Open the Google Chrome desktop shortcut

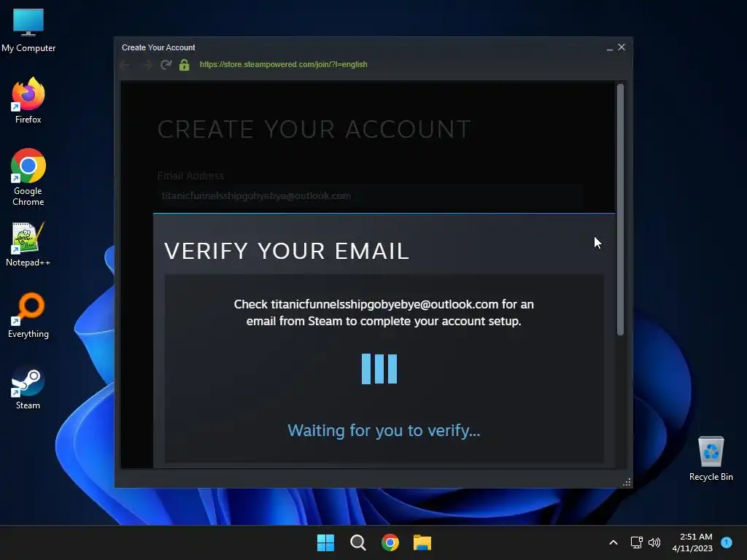[x=28, y=177]
